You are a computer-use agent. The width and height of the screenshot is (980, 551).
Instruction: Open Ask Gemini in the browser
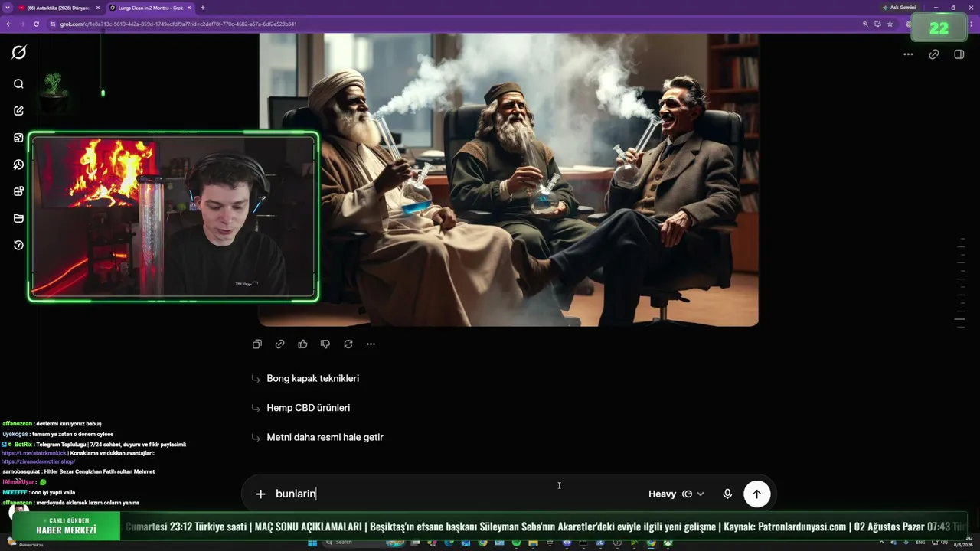(x=899, y=8)
